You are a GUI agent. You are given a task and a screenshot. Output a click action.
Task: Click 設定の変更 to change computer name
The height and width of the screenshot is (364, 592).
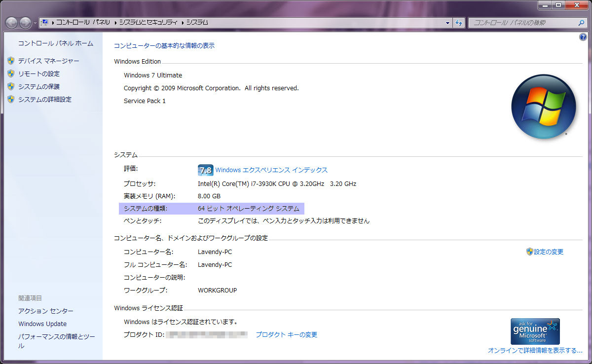click(x=549, y=252)
